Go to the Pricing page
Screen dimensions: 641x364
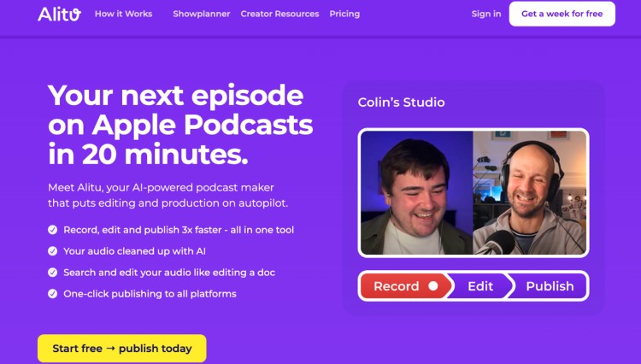[344, 14]
